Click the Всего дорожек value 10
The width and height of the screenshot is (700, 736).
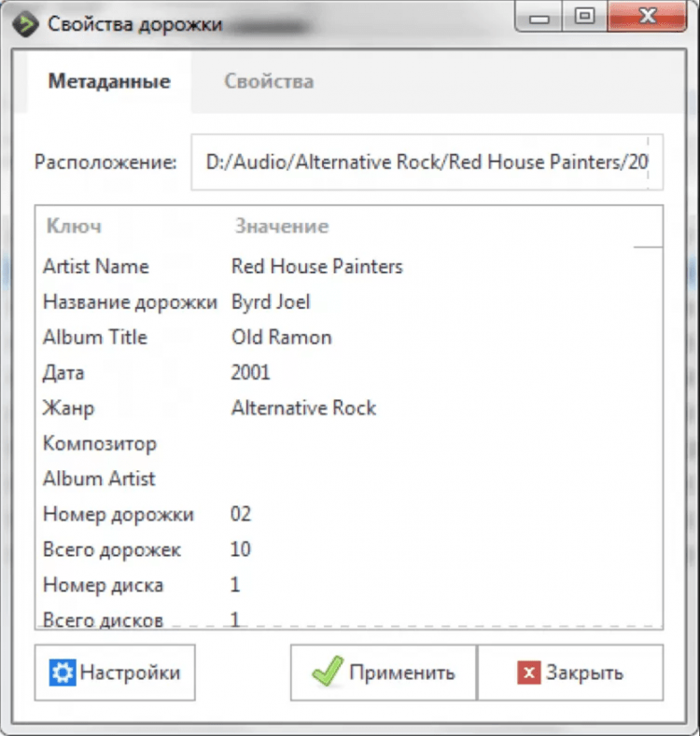click(x=241, y=549)
